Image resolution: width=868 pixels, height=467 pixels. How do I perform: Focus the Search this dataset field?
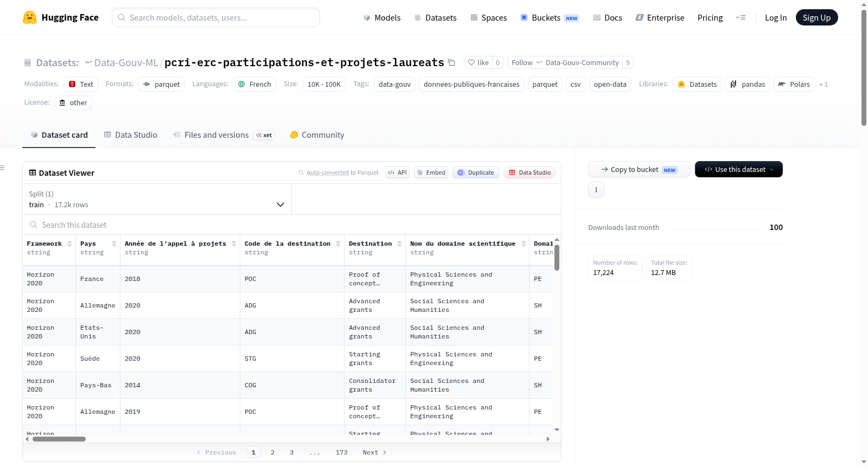point(292,225)
